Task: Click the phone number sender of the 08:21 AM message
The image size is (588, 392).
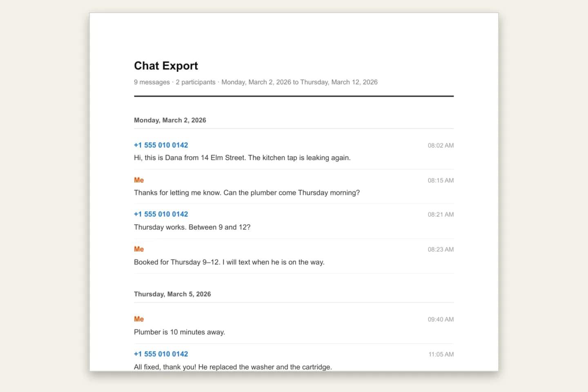Action: [161, 214]
